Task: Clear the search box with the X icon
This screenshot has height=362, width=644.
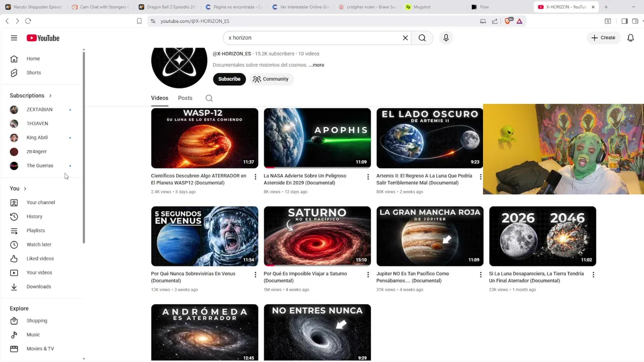Action: pyautogui.click(x=405, y=38)
